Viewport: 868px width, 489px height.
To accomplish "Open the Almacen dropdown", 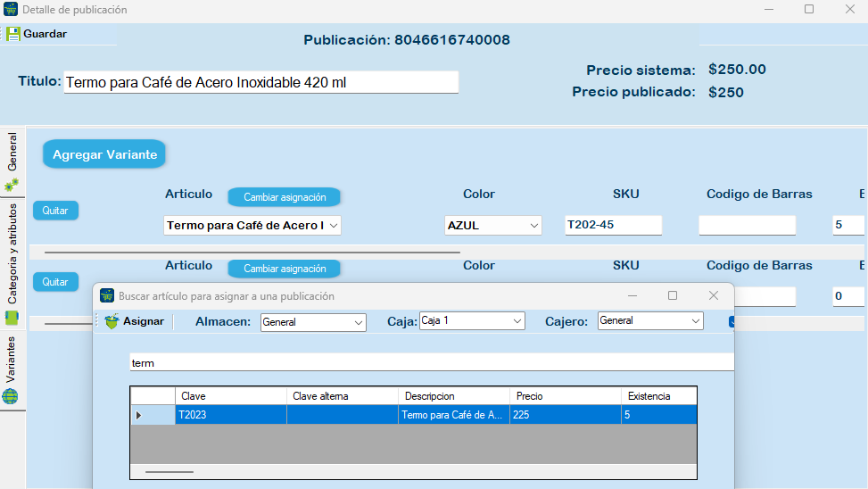I will click(x=313, y=322).
